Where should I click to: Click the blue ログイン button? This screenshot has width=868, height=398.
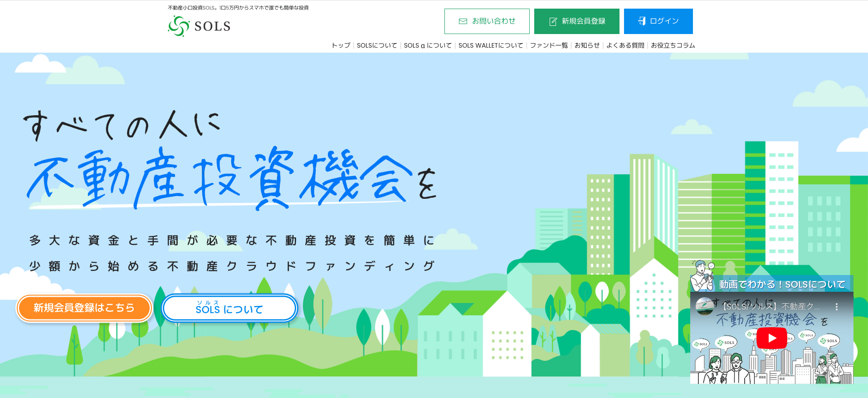tap(658, 21)
